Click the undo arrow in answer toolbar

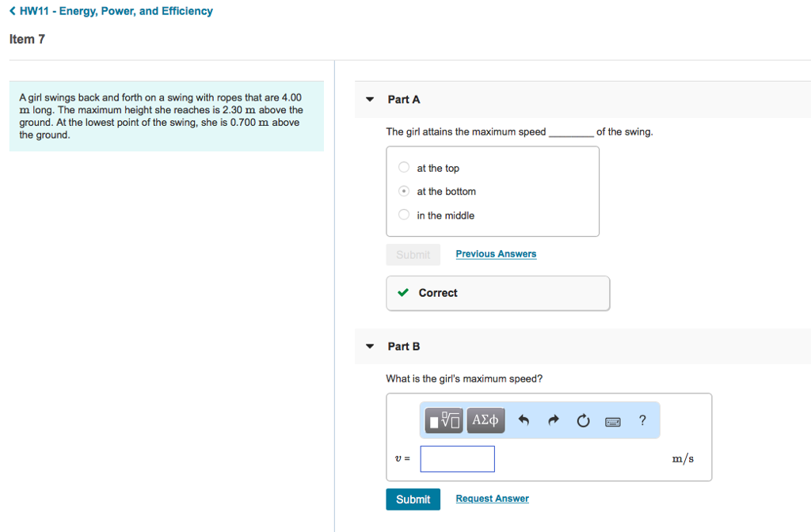point(524,420)
